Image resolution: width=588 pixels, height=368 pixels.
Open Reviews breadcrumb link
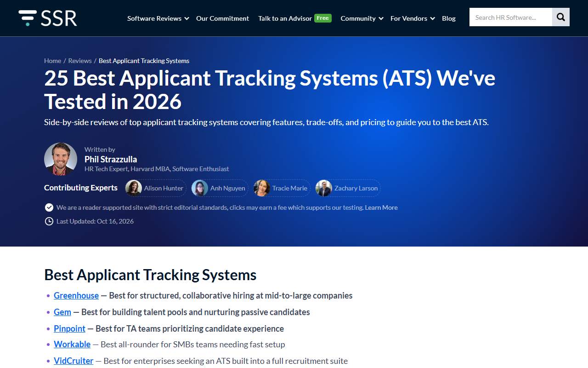[80, 61]
